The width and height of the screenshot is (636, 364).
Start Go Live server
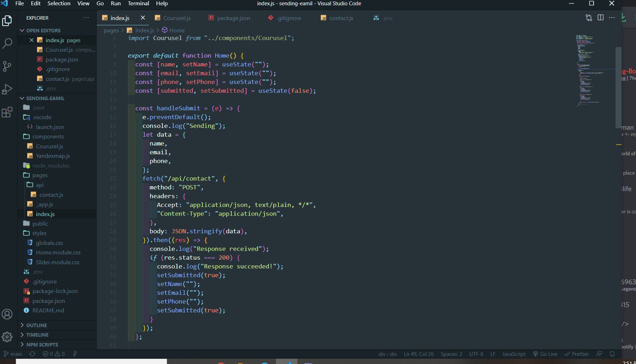tap(545, 354)
